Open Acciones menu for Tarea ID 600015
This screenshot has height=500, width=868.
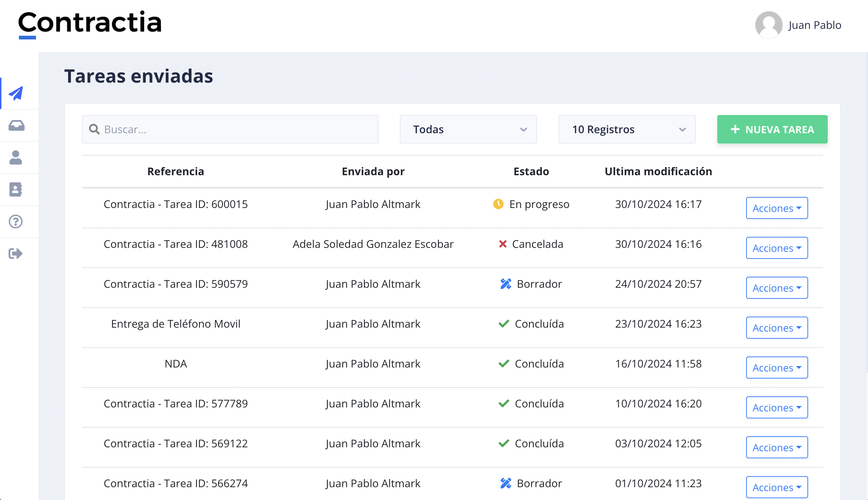tap(776, 208)
